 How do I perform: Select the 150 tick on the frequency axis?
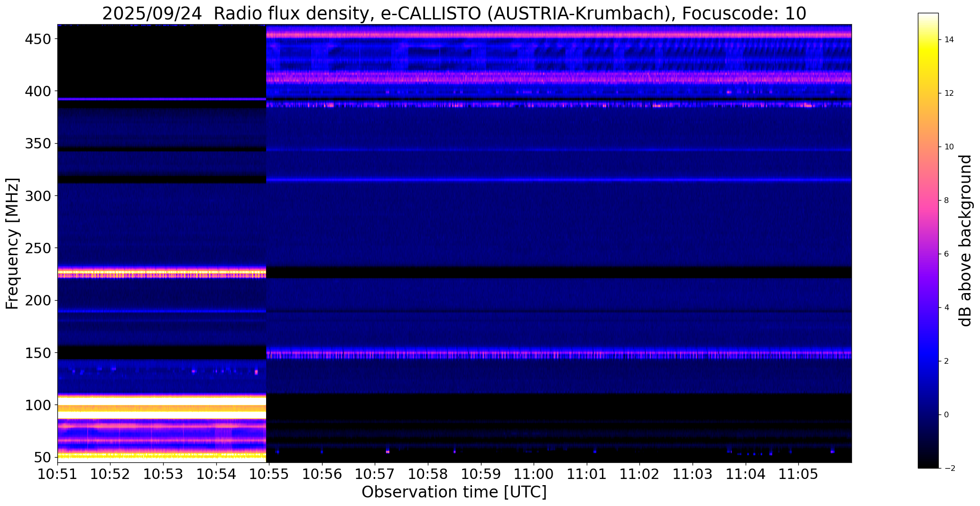(x=37, y=353)
